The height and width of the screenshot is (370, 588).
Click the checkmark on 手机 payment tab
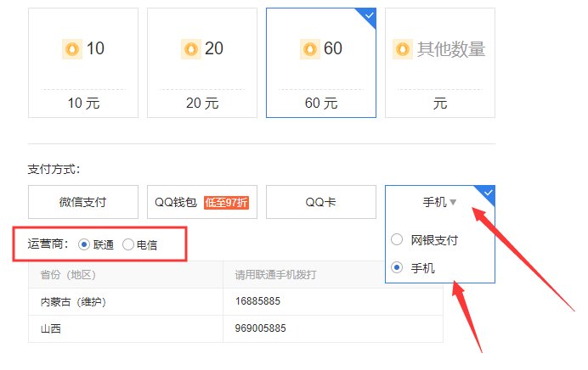488,193
